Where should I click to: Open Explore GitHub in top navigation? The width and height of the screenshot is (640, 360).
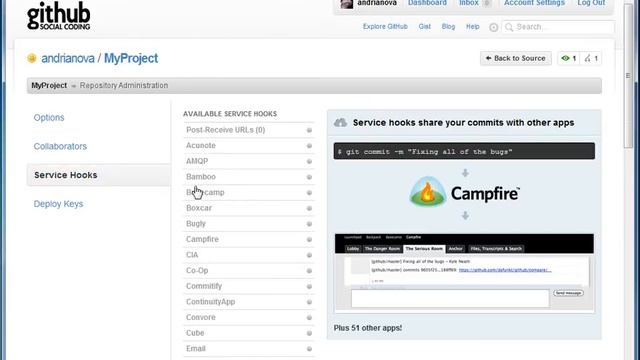click(x=385, y=27)
